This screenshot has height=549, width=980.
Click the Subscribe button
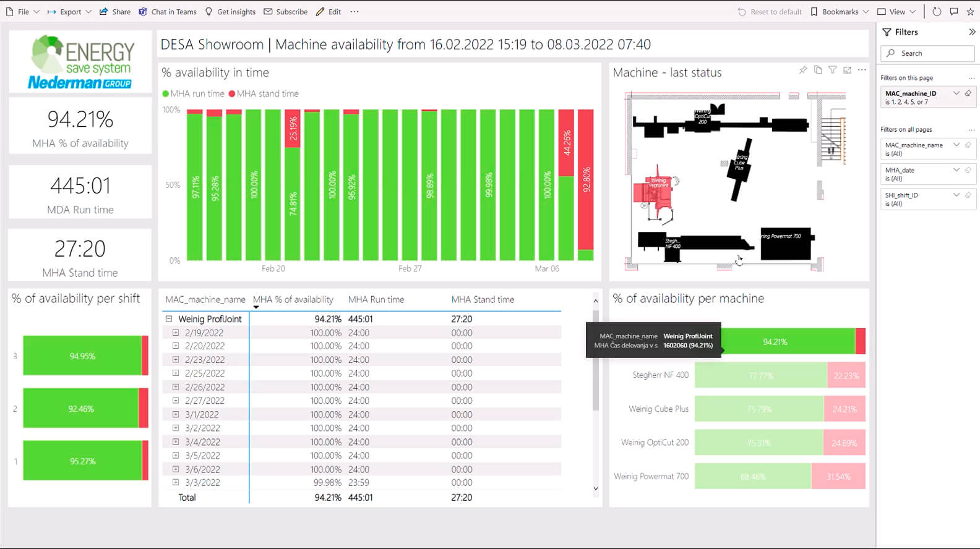click(x=285, y=12)
